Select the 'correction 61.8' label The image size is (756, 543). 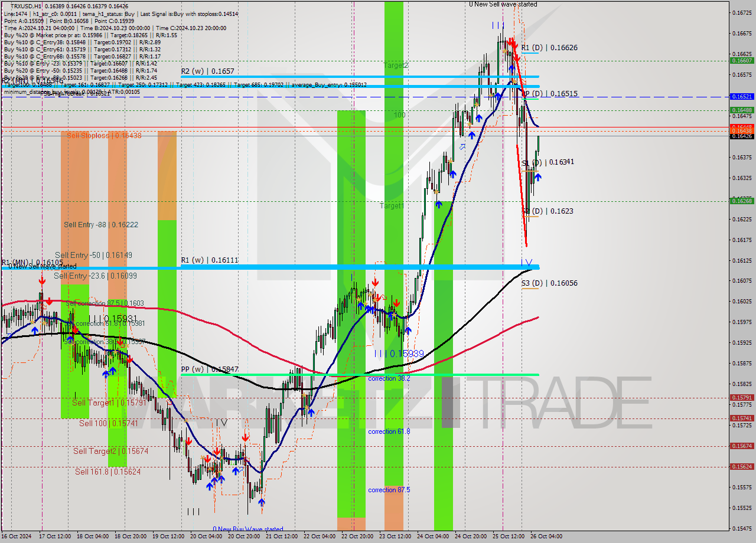[x=389, y=431]
